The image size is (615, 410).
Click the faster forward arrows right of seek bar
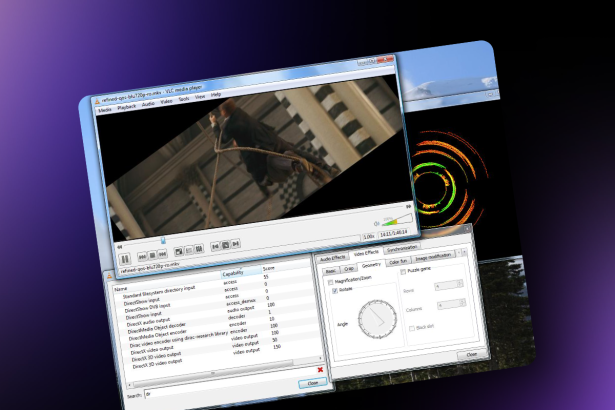tap(409, 206)
